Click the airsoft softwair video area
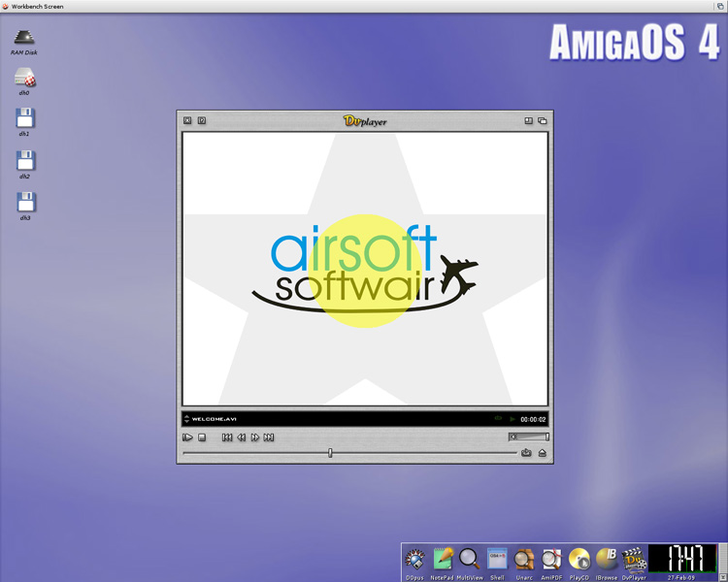728x582 pixels. [x=365, y=269]
